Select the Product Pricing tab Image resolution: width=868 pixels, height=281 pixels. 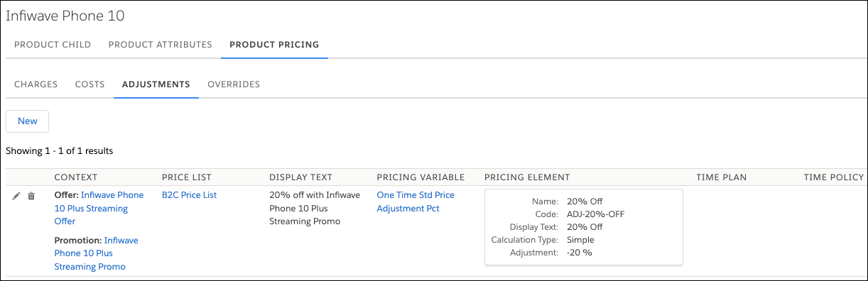click(x=274, y=45)
